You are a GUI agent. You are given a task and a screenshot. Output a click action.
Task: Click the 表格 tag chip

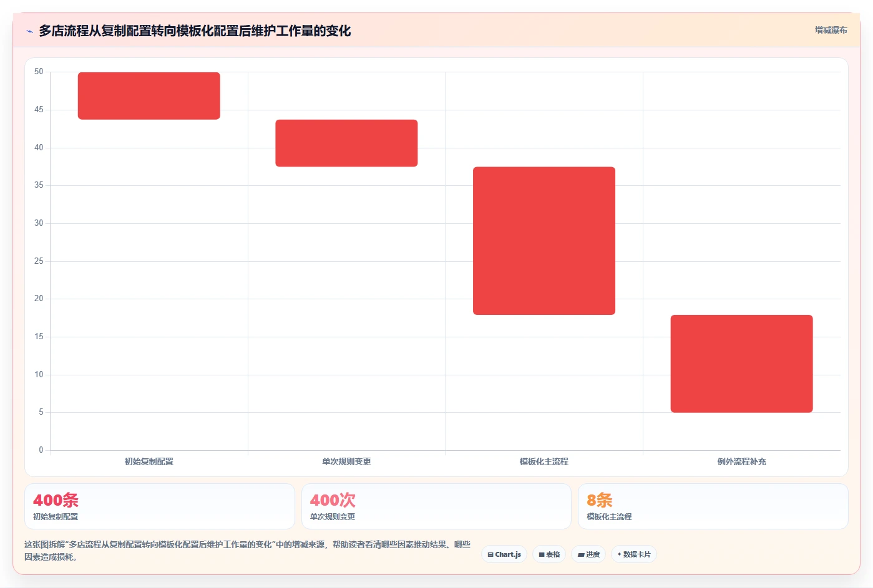coord(549,554)
